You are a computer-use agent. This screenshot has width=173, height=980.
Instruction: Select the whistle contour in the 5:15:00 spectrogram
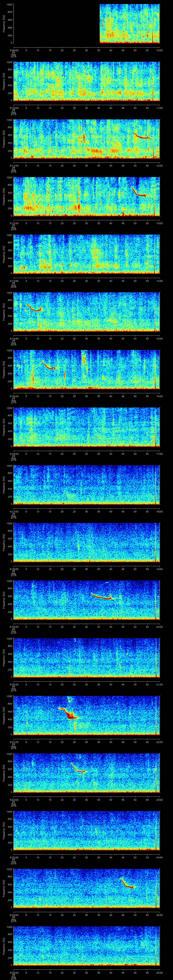(x=49, y=365)
